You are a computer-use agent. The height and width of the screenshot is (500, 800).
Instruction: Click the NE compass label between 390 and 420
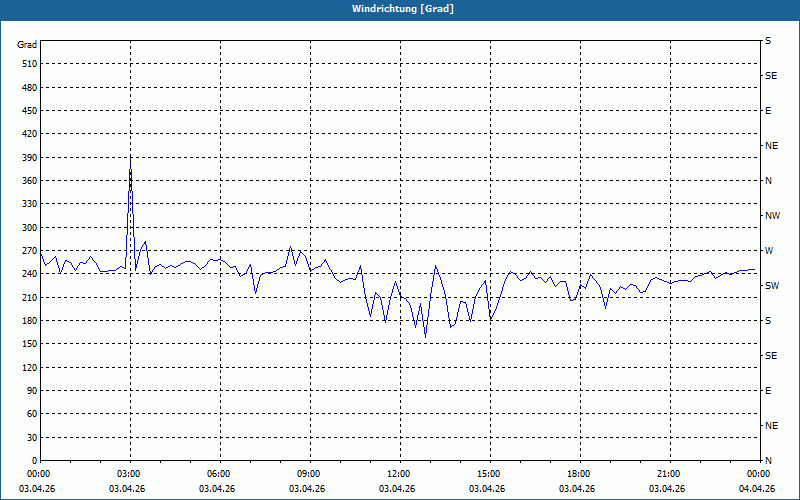pos(771,146)
